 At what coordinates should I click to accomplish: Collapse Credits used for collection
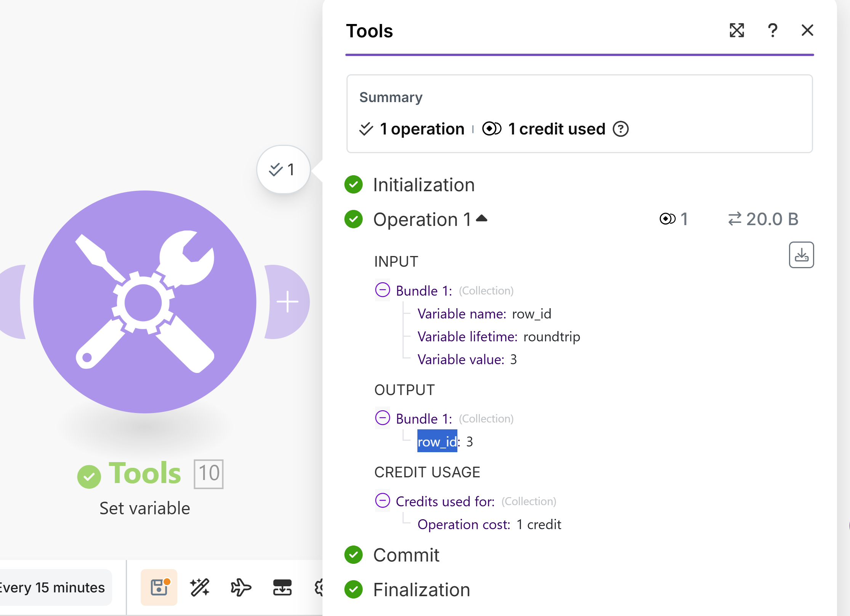[382, 501]
